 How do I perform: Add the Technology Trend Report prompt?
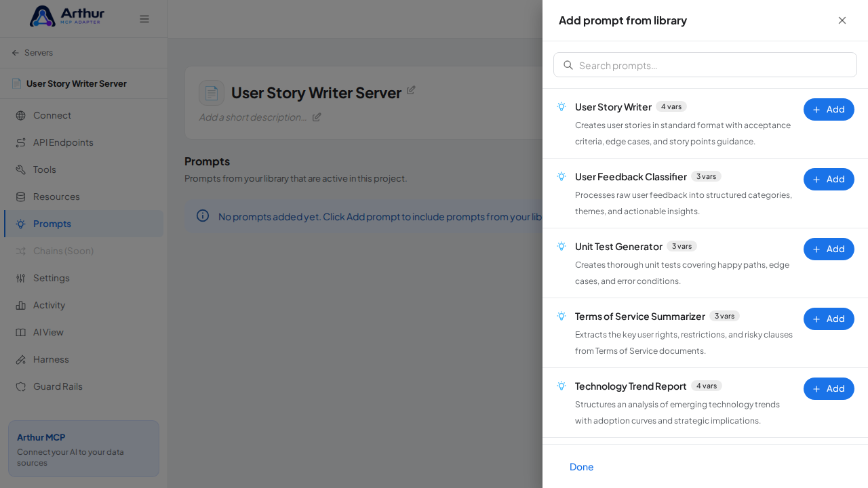(829, 388)
